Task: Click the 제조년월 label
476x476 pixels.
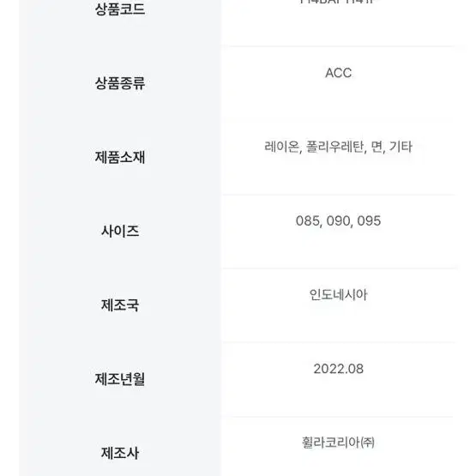Action: click(120, 379)
